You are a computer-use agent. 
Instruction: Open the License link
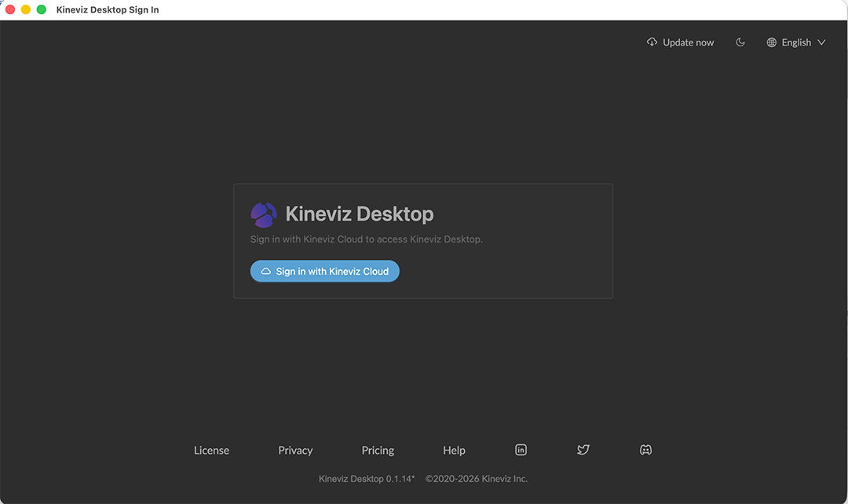point(211,450)
